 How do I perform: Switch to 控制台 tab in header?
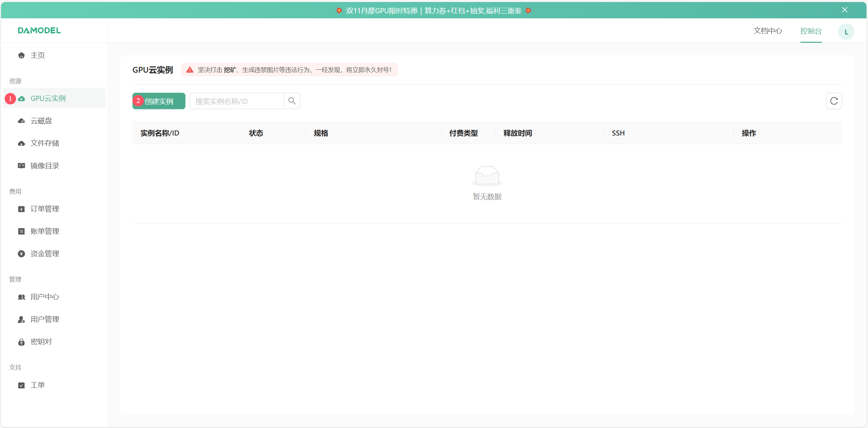pyautogui.click(x=811, y=31)
